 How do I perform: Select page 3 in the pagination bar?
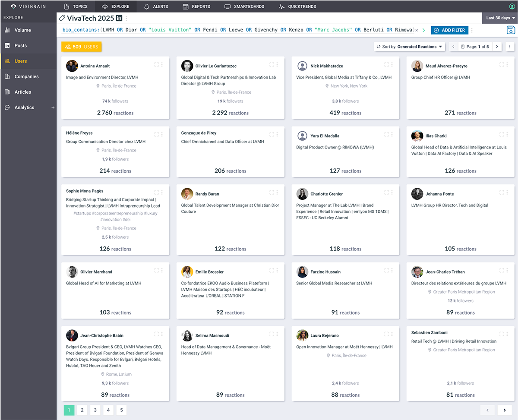(x=95, y=410)
